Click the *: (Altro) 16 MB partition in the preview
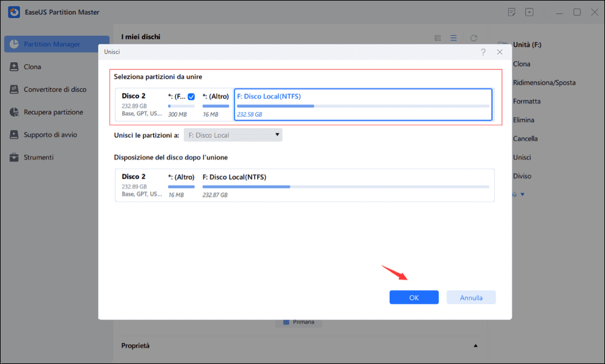Viewport: 605px width, 364px height. tap(181, 186)
